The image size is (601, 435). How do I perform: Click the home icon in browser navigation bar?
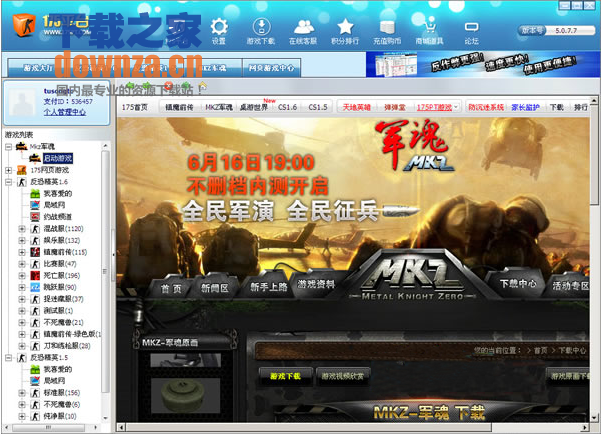click(202, 86)
